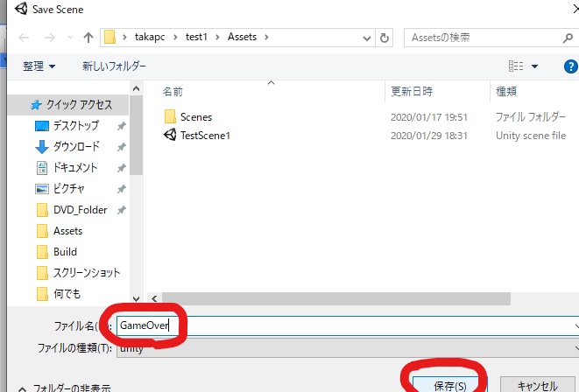Open ダウンロード in the sidebar
Viewport: 579px width, 392px height.
[x=76, y=147]
